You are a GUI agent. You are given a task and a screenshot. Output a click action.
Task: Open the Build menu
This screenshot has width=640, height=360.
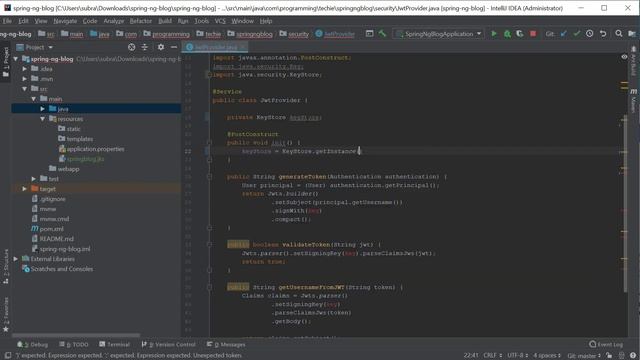(165, 21)
